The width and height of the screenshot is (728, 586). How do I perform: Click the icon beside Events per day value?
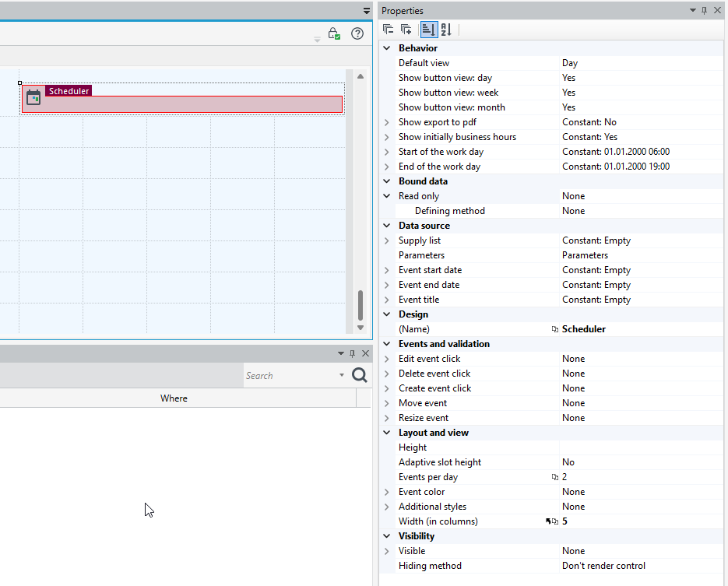555,477
